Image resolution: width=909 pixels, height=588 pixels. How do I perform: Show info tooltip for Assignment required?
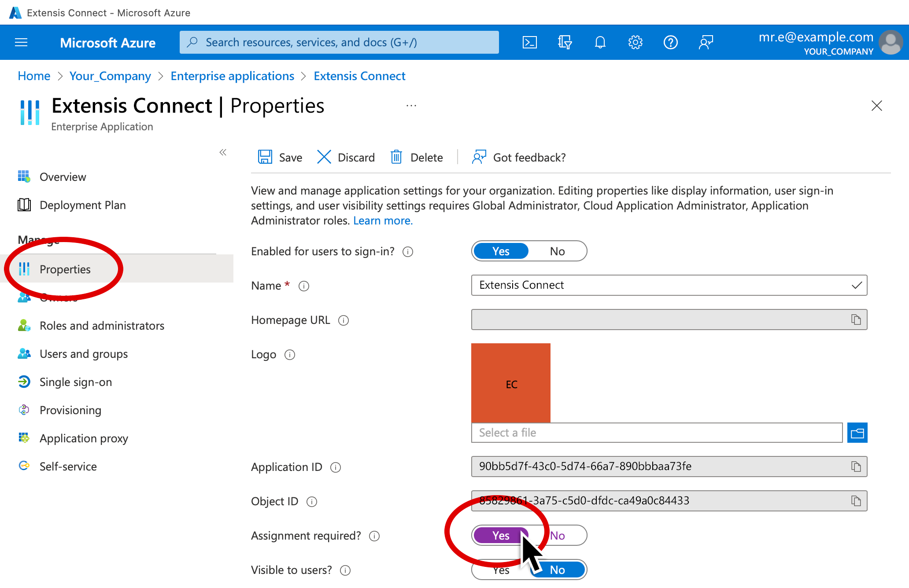[374, 536]
